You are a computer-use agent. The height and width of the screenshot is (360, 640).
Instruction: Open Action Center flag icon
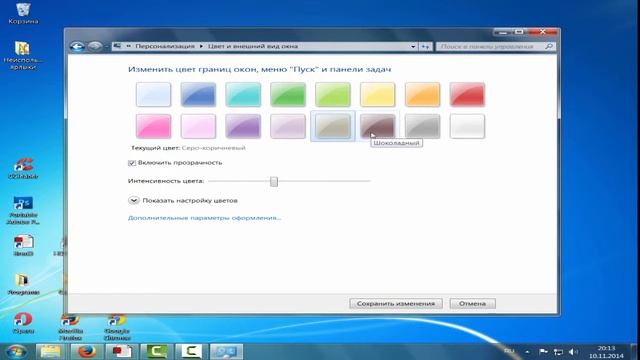543,351
